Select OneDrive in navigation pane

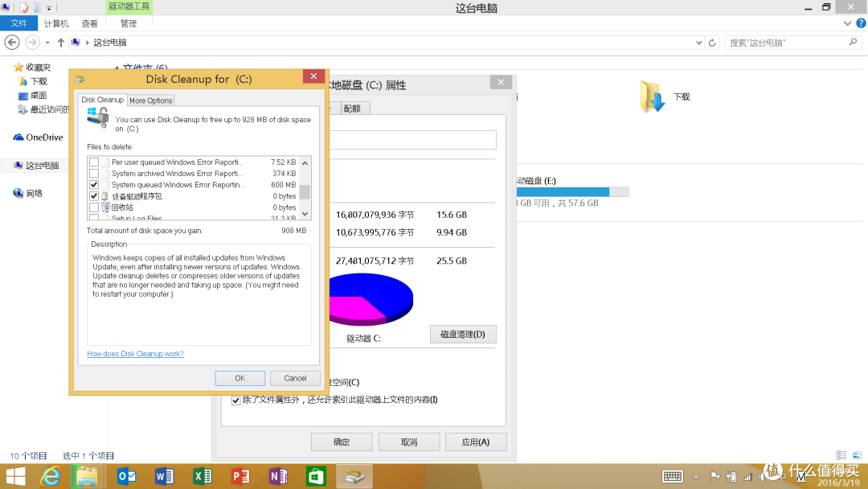(39, 138)
